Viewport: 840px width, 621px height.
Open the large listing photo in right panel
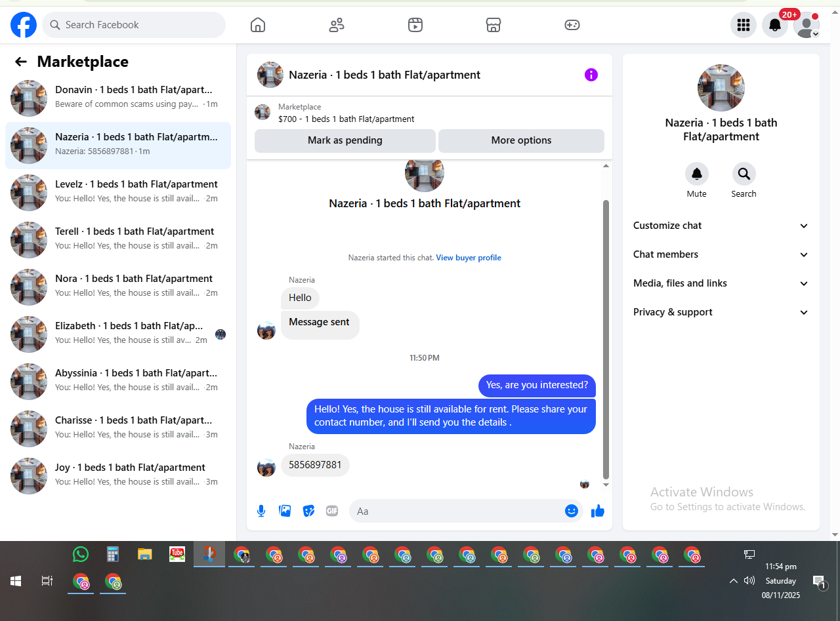click(x=721, y=88)
